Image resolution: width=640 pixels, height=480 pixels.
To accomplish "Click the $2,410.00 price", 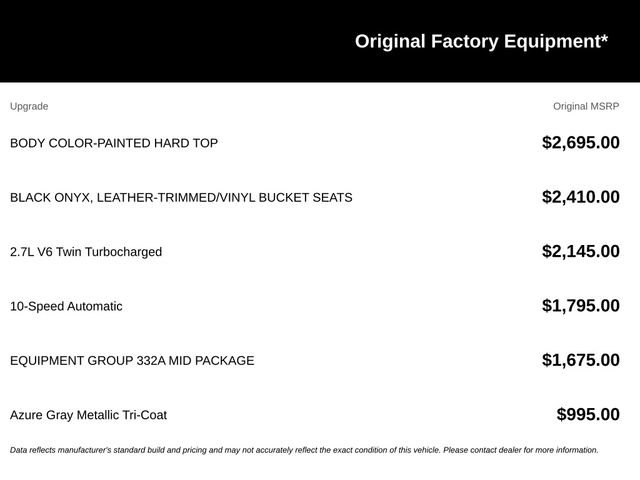I will [580, 197].
